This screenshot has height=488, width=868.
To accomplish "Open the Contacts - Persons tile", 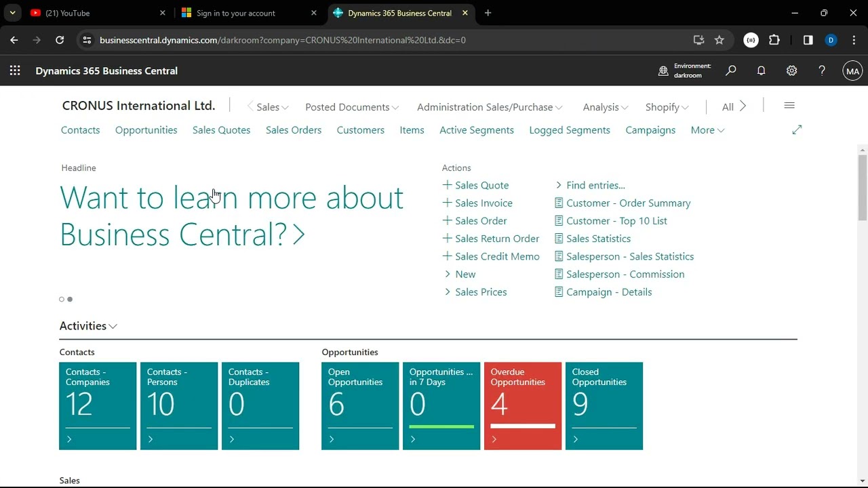I will coord(179,406).
